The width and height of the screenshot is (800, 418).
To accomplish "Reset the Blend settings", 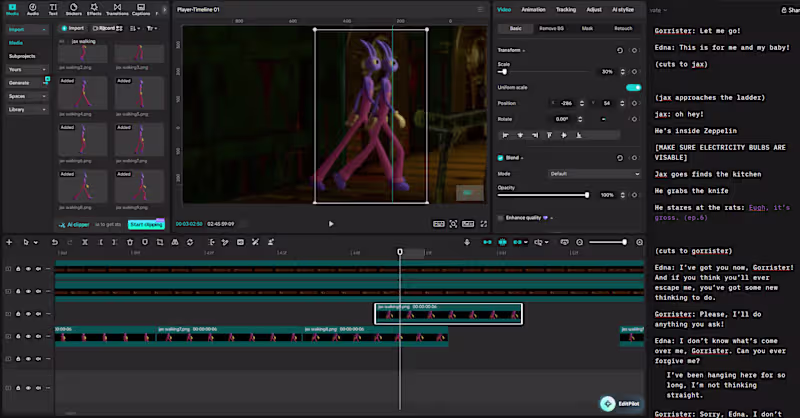I will pos(619,158).
